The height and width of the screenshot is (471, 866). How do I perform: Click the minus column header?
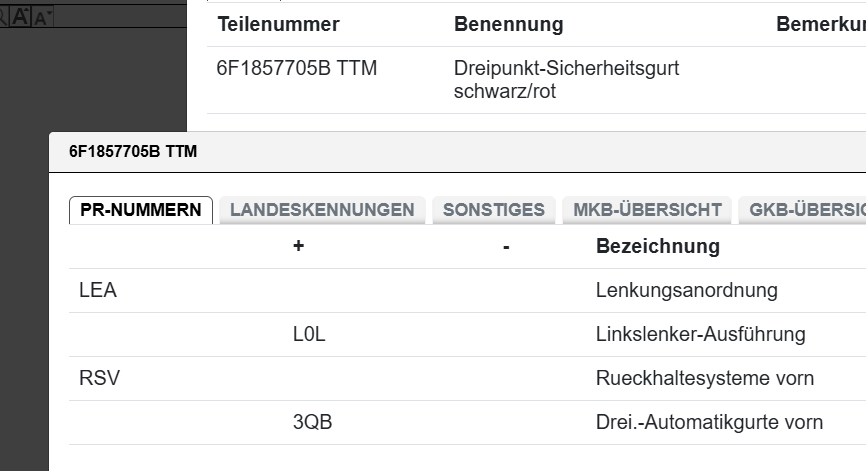tap(506, 246)
